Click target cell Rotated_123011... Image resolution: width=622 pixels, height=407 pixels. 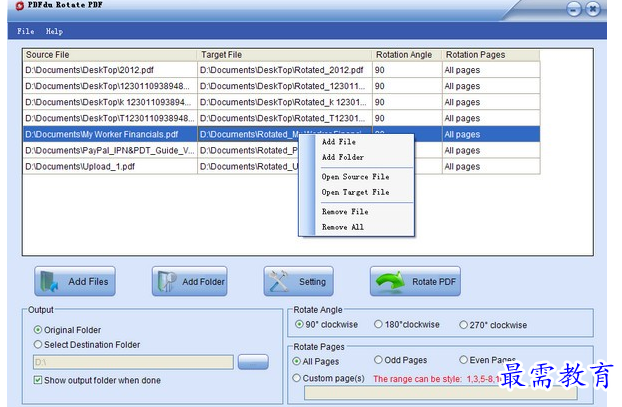click(x=285, y=86)
